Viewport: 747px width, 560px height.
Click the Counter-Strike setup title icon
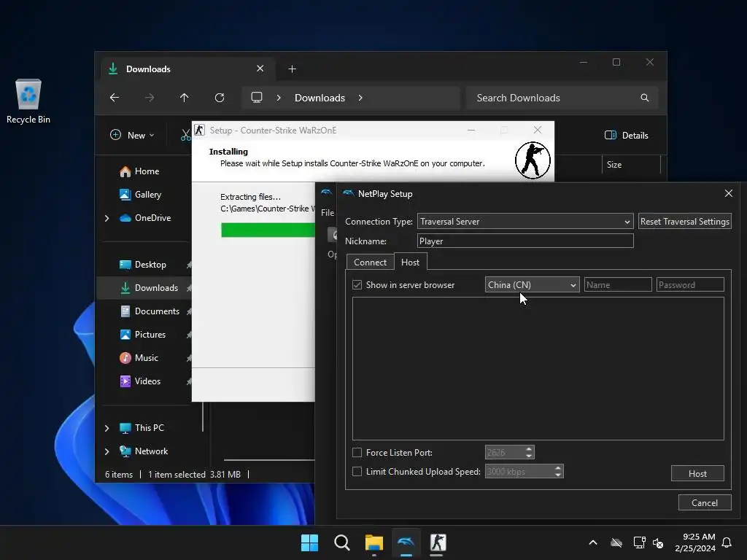point(200,130)
